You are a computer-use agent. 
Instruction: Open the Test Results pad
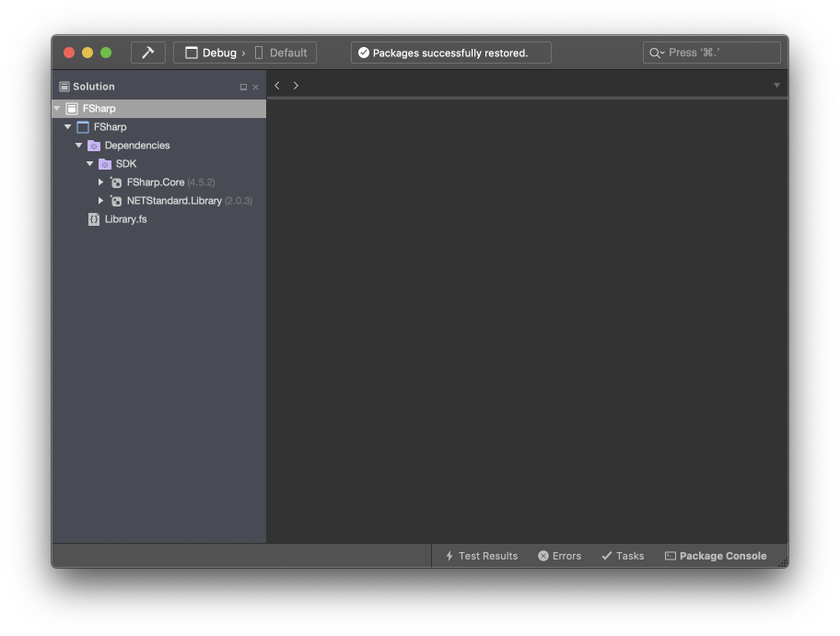(481, 556)
